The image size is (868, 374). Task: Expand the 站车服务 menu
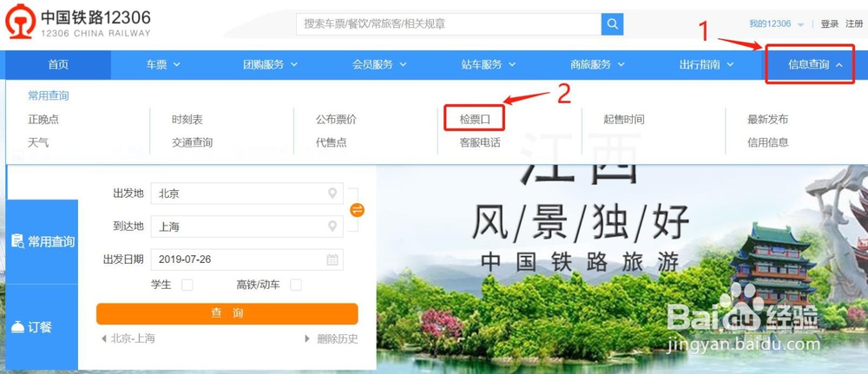point(489,65)
